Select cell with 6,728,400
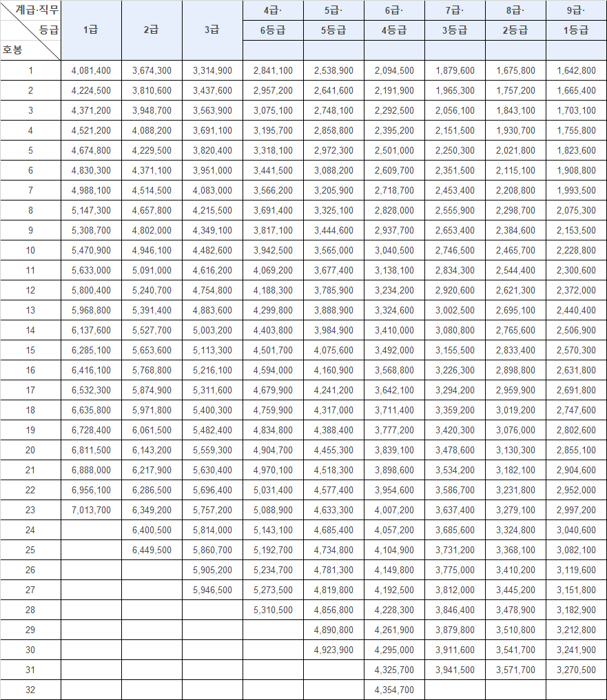Screen dimensions: 607x700 (x=91, y=431)
